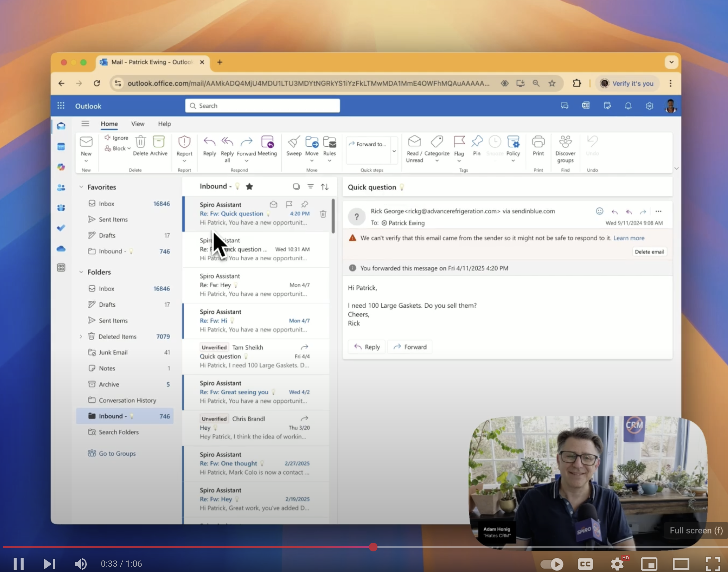Toggle closed captions on the video
The width and height of the screenshot is (728, 572).
click(x=585, y=564)
